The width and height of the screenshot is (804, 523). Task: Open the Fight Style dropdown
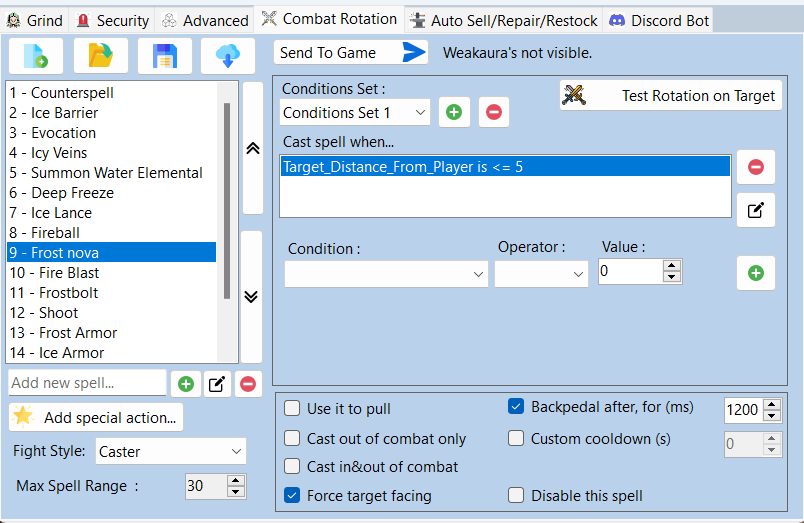pyautogui.click(x=170, y=452)
